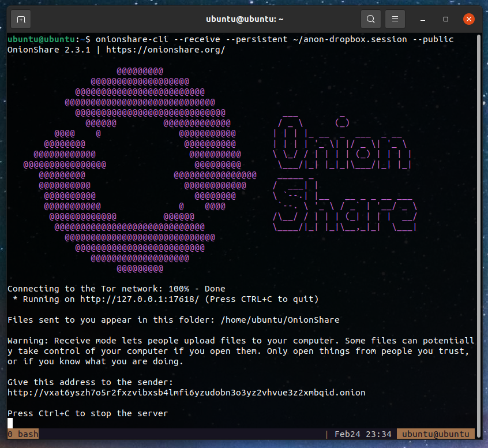488x448 pixels.
Task: Click the OnionShare ASCII text banner
Action: click(344, 173)
